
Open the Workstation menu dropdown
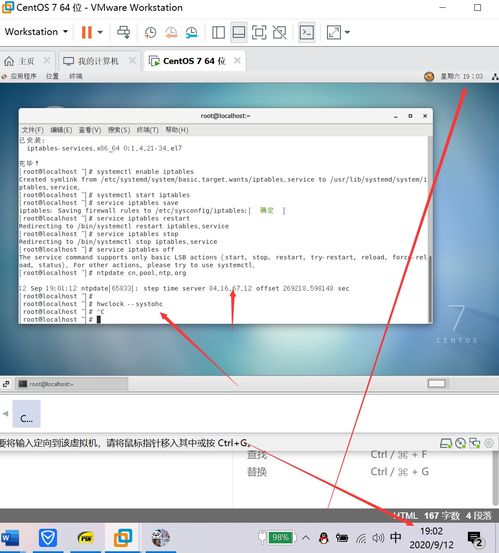tap(36, 32)
